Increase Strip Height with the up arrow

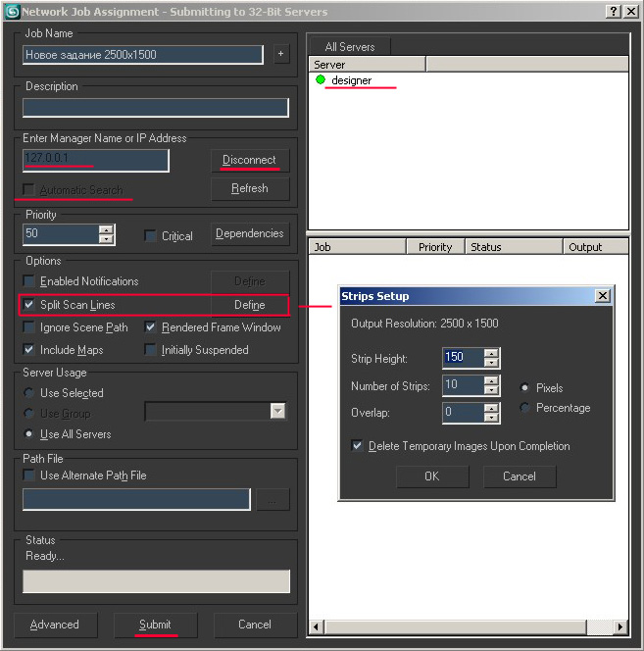(x=491, y=353)
